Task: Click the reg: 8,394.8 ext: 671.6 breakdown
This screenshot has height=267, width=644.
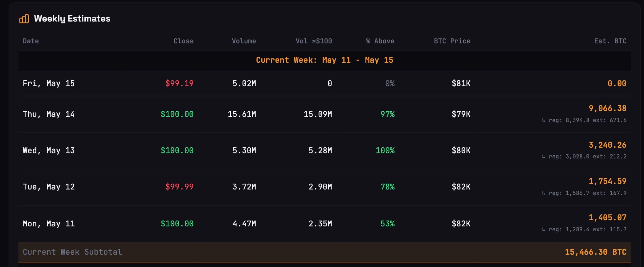Action: [584, 120]
